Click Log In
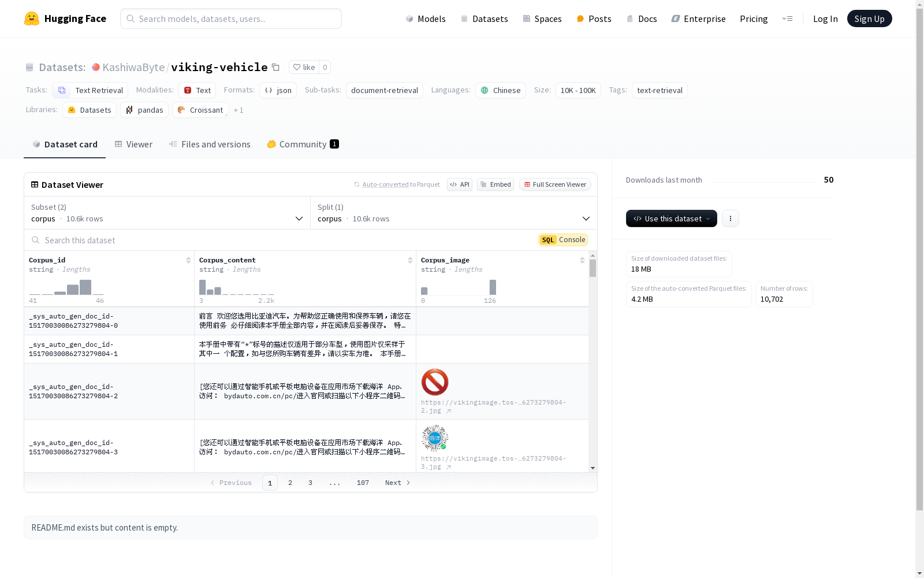The height and width of the screenshot is (578, 924). [825, 18]
